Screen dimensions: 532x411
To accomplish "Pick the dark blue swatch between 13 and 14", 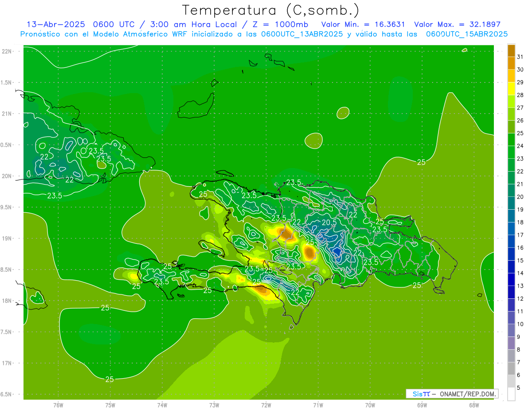I will [x=511, y=279].
